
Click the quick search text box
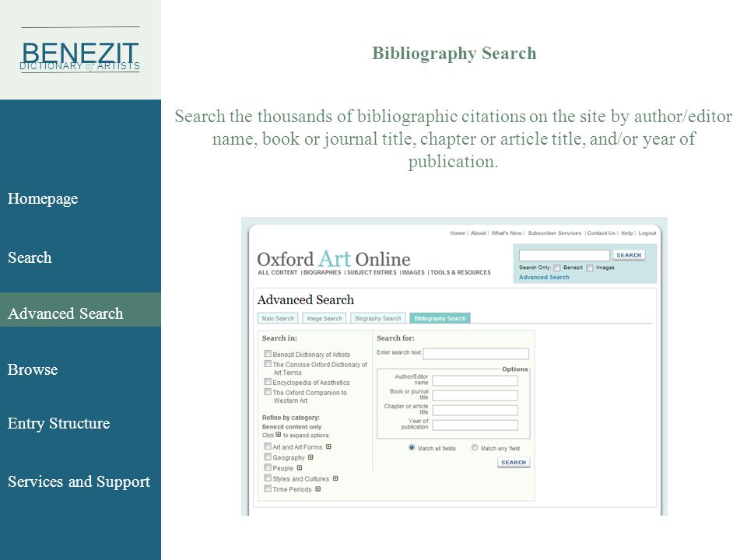564,255
